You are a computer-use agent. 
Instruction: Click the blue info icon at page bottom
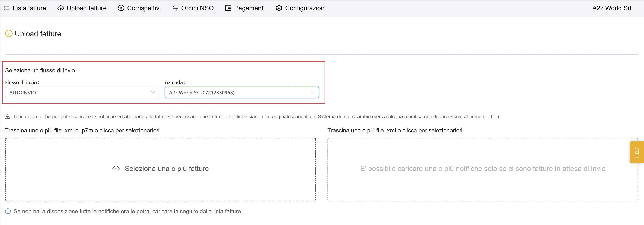point(8,212)
